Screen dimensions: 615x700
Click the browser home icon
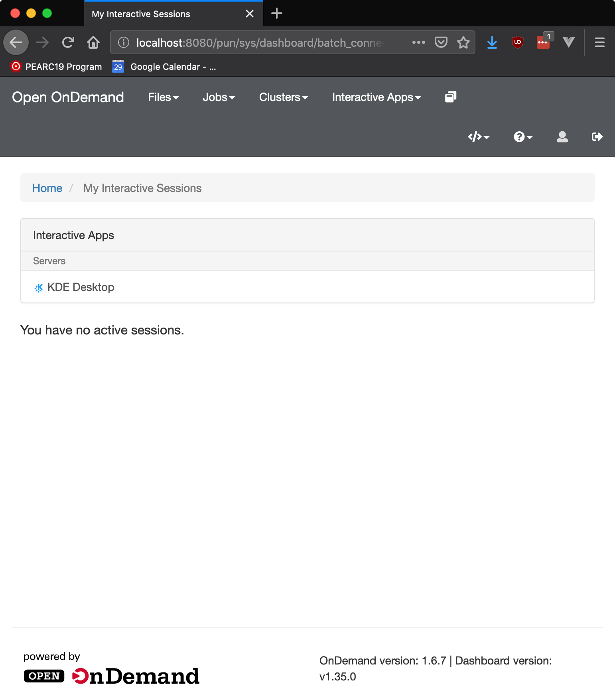pos(93,42)
